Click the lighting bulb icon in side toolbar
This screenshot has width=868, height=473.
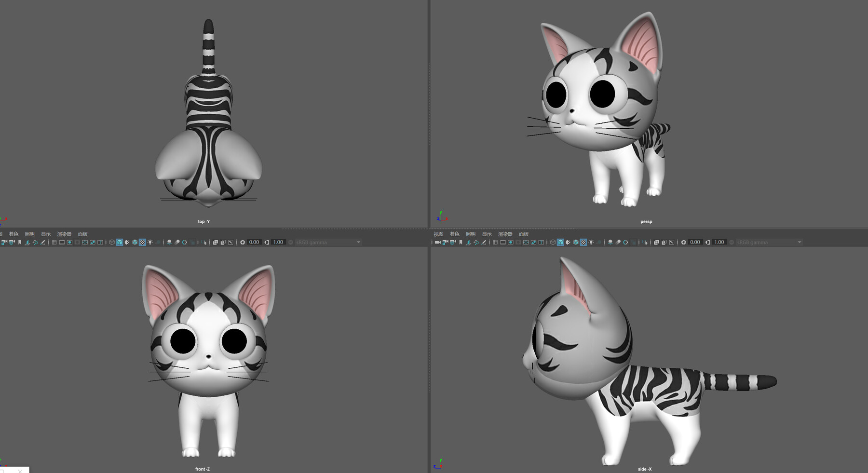point(592,242)
